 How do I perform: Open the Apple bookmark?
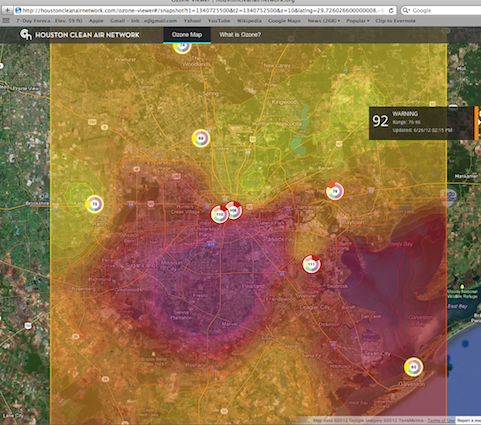point(96,21)
